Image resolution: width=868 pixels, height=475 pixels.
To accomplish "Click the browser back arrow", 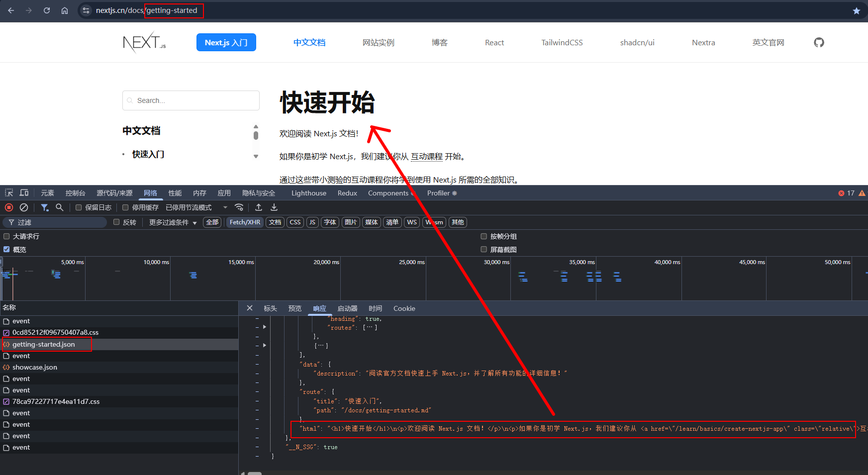I will [x=11, y=10].
